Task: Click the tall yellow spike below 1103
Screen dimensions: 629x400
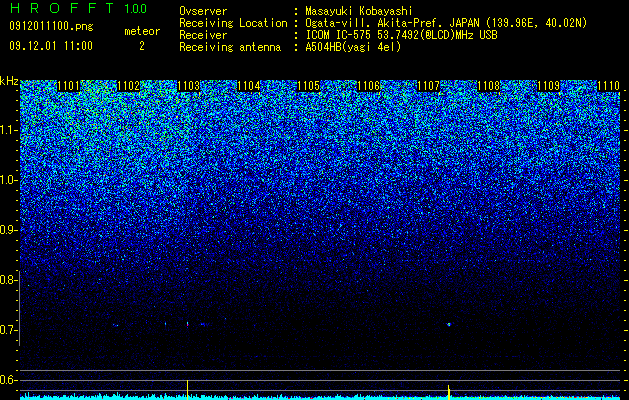Action: pyautogui.click(x=187, y=388)
